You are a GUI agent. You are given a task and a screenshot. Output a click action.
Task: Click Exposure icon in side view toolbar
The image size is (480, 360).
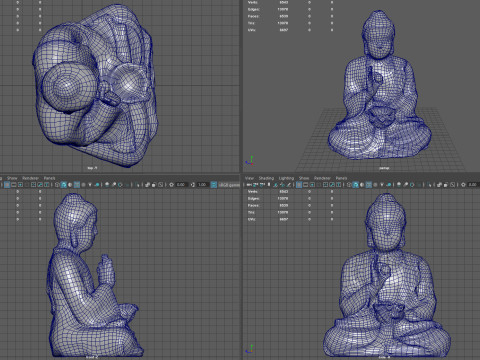coord(171,184)
